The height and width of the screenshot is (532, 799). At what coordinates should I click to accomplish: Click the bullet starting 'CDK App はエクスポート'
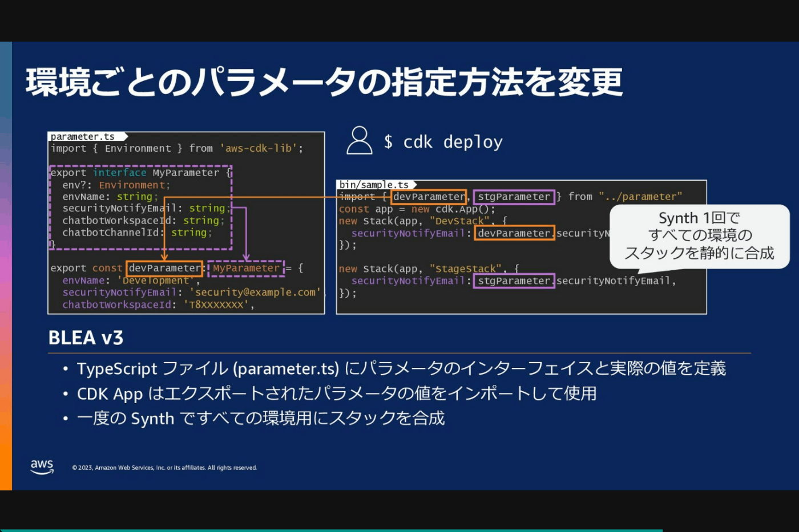337,393
